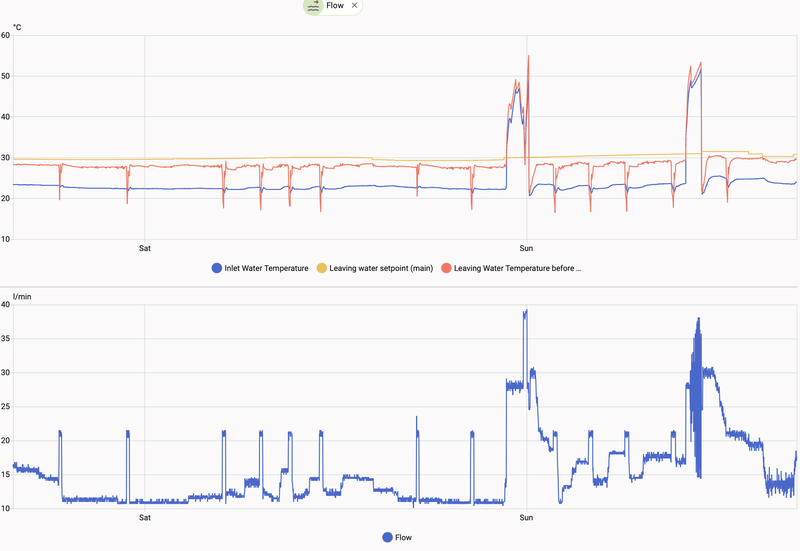Click the 60 tick on the temperature axis
800x551 pixels.
coord(5,35)
